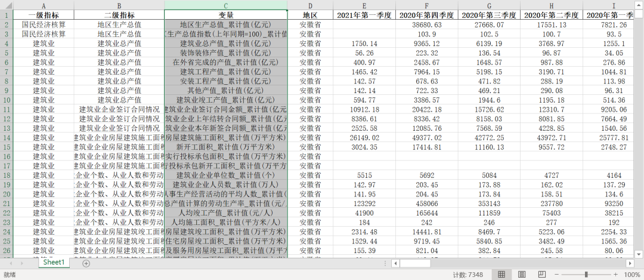Select column D header
The height and width of the screenshot is (280, 644).
click(x=310, y=5)
